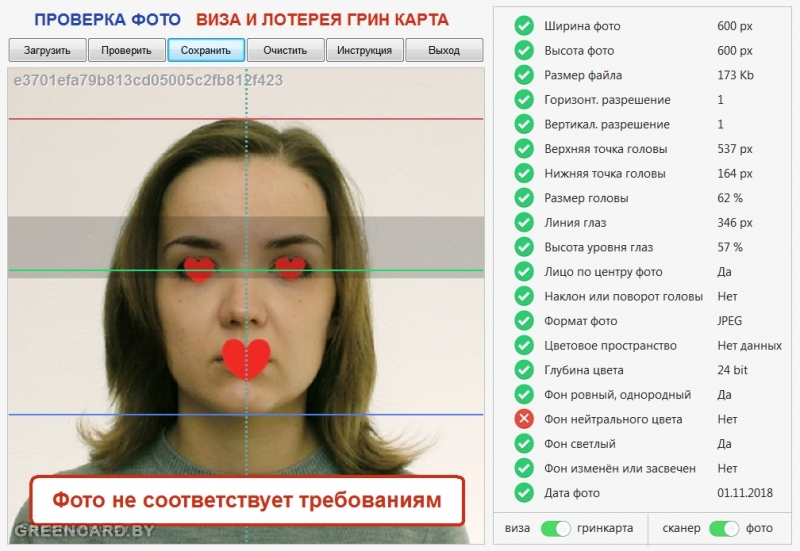800x551 pixels.
Task: Toggle the виза / гринкарта switch
Action: click(x=556, y=529)
